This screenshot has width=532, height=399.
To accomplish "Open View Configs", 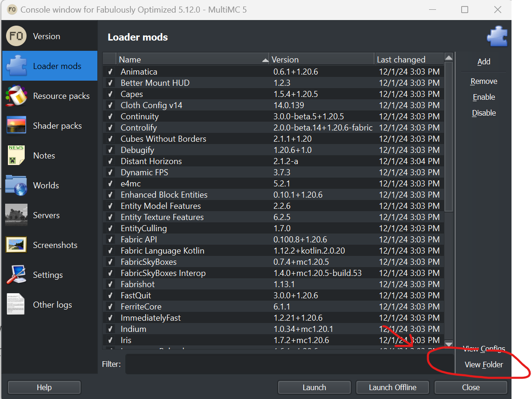I will 484,349.
